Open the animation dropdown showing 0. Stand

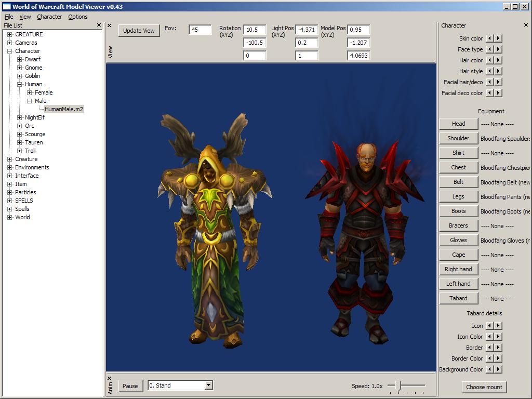[209, 385]
